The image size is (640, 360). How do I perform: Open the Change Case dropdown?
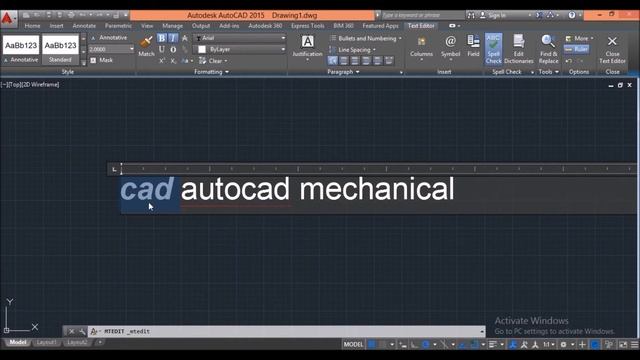point(187,61)
